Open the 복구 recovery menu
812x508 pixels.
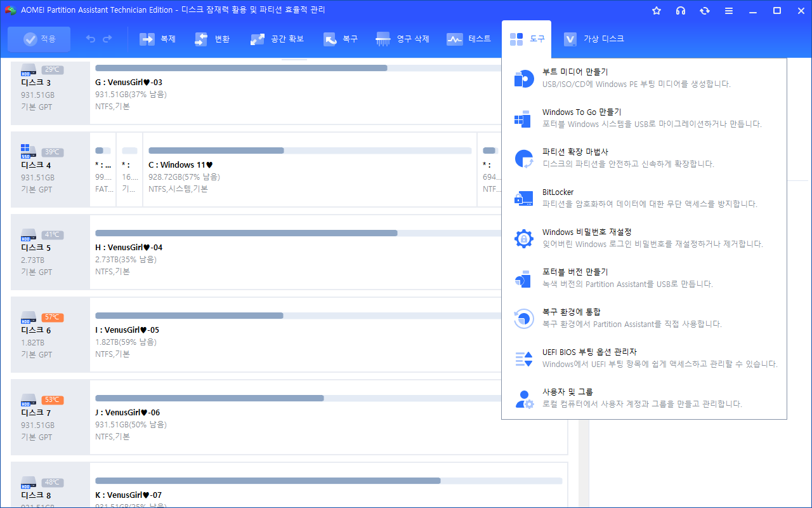pos(341,39)
